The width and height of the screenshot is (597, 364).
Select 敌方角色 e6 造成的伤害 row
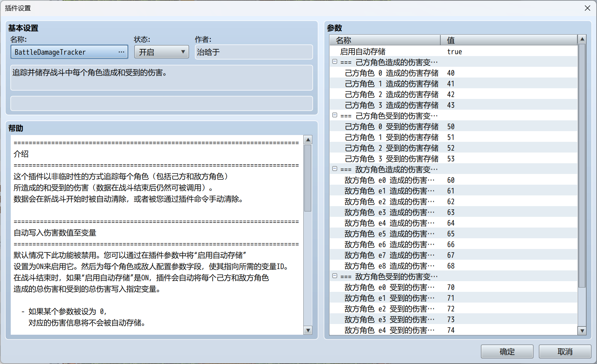[454, 244]
